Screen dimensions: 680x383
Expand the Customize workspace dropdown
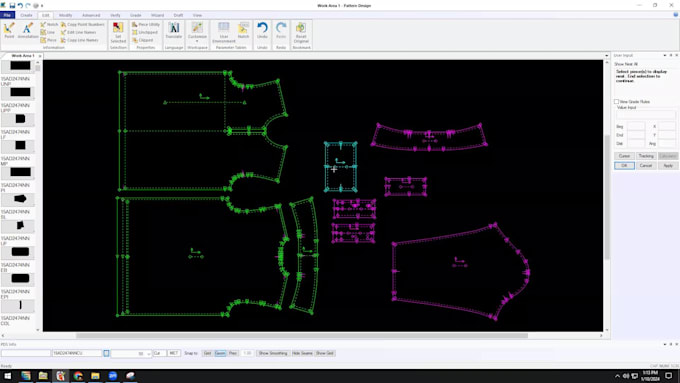197,41
